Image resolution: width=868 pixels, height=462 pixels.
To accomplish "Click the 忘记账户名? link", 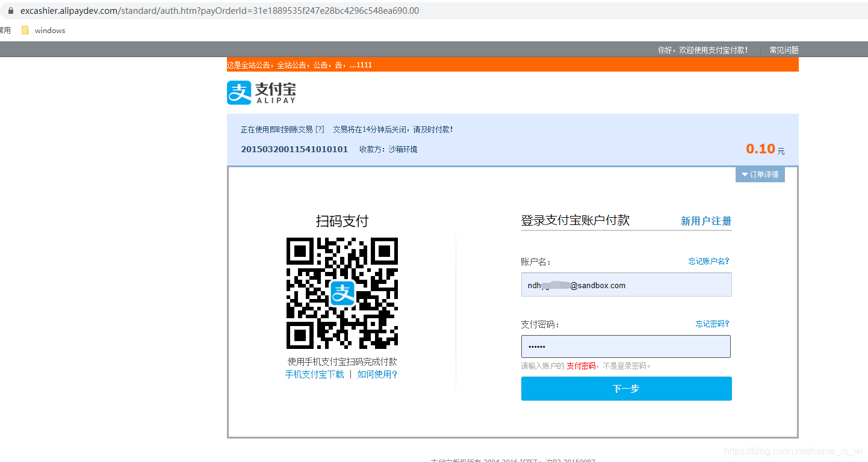I will click(709, 261).
